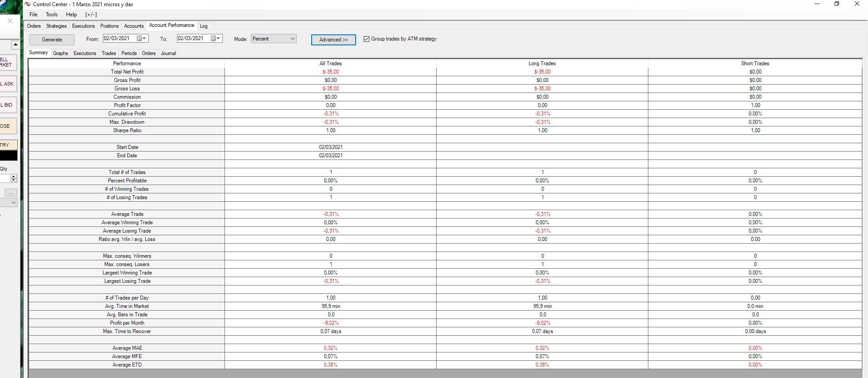Open the To date calendar dropdown
Image resolution: width=868 pixels, height=378 pixels.
coord(216,38)
